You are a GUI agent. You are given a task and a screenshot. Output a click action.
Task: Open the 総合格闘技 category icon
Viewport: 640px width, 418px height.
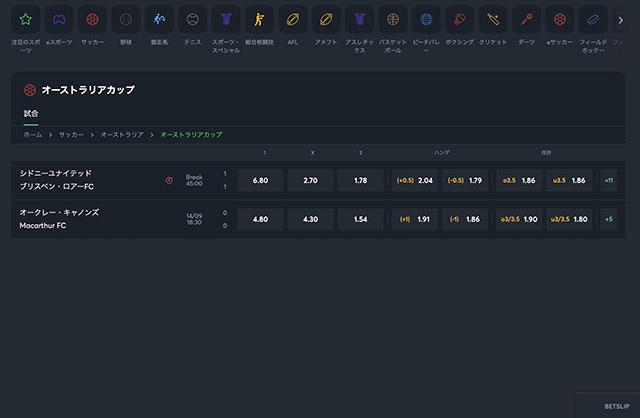[x=259, y=19]
